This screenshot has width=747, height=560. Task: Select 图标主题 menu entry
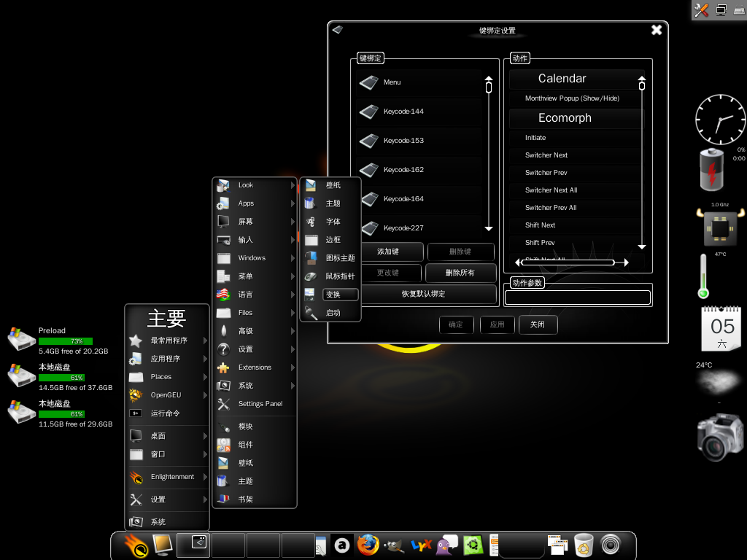pos(330,258)
